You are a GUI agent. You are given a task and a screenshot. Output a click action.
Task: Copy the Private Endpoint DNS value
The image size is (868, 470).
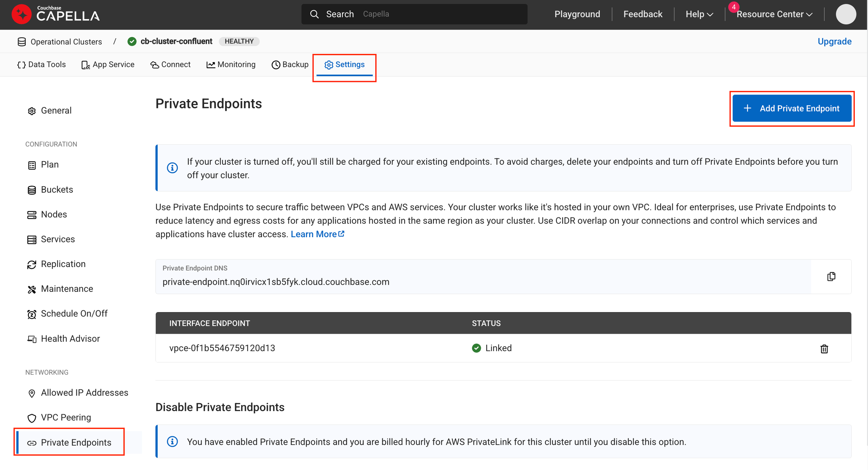(831, 277)
